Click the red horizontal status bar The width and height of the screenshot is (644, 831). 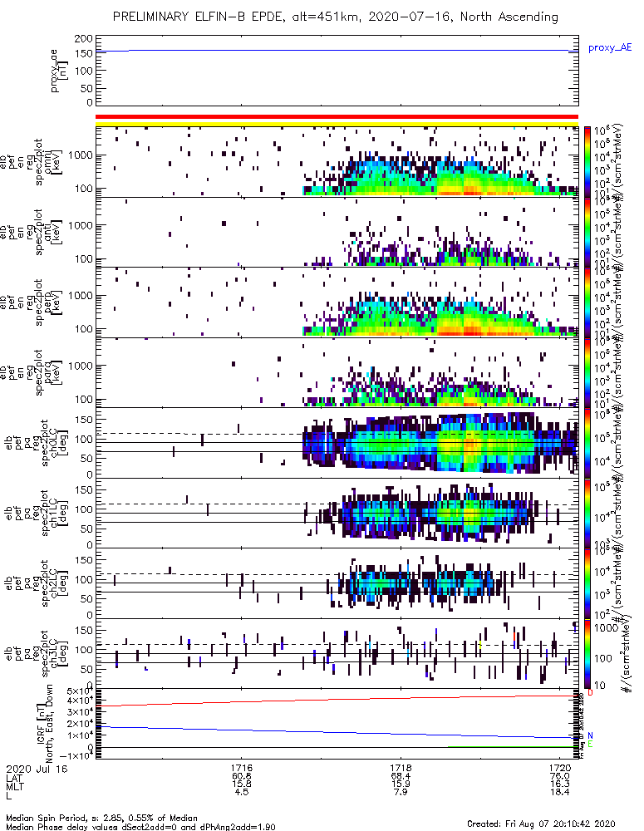coord(337,116)
